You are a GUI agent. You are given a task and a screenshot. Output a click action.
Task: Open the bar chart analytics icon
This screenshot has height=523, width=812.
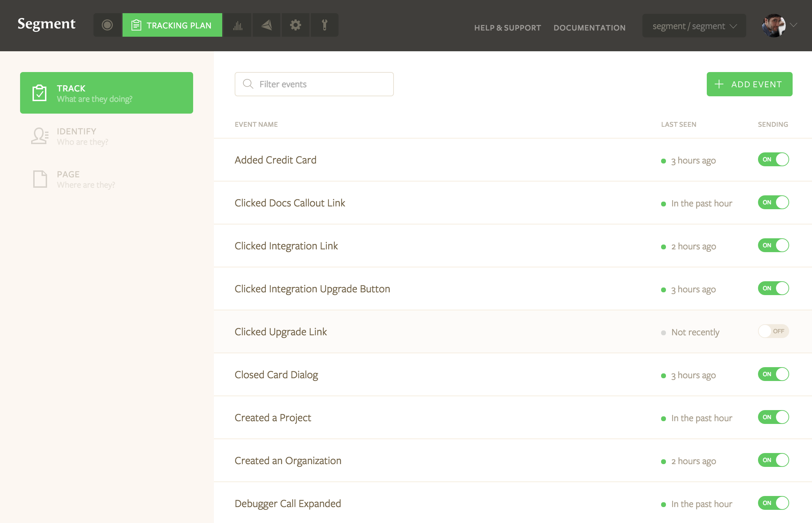237,25
